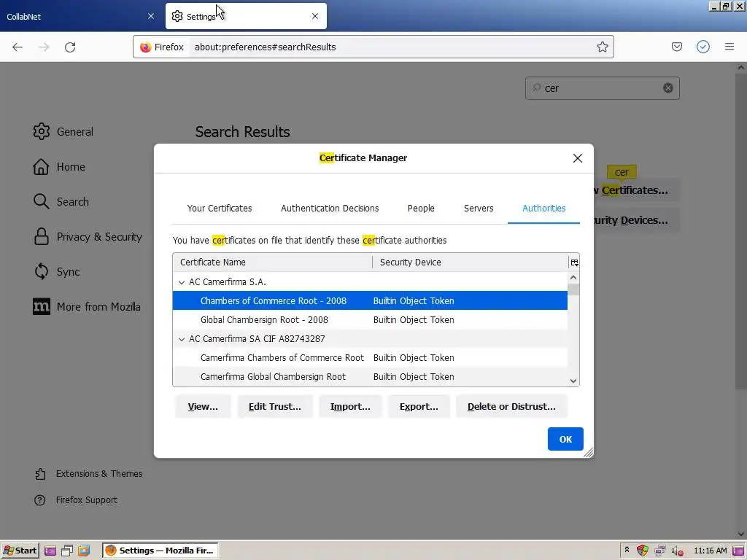Open Firefox Support link
The width and height of the screenshot is (747, 560).
pyautogui.click(x=76, y=500)
